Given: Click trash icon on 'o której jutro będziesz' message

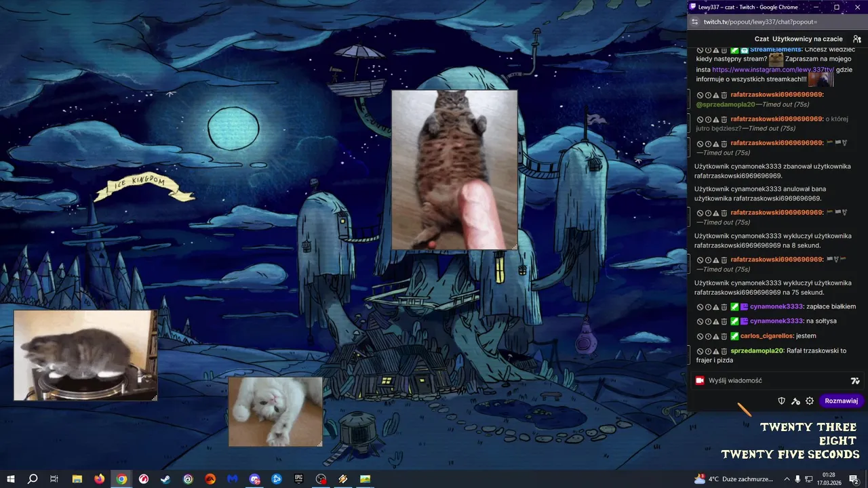Looking at the screenshot, I should point(724,119).
